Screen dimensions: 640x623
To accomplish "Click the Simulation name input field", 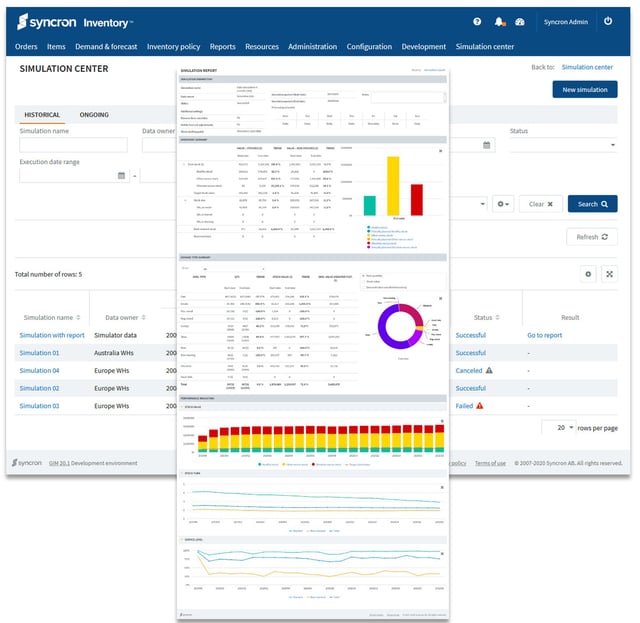I will coord(73,145).
